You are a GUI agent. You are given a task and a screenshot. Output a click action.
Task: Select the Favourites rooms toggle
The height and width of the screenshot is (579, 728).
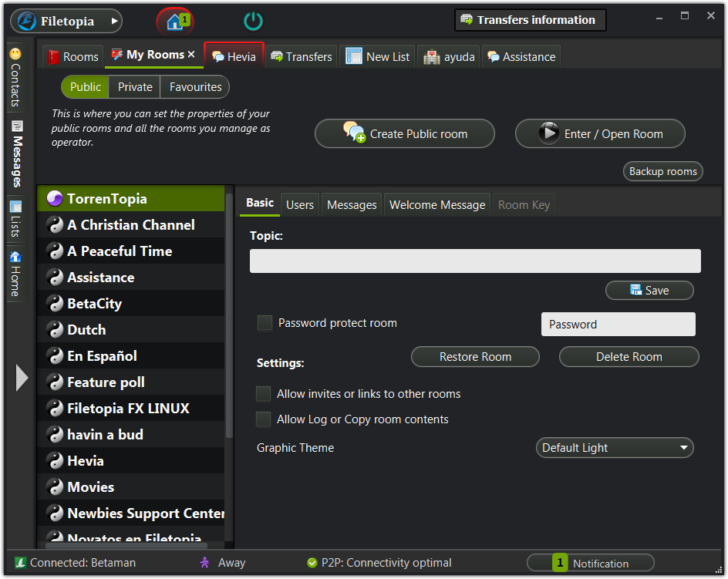pos(195,87)
